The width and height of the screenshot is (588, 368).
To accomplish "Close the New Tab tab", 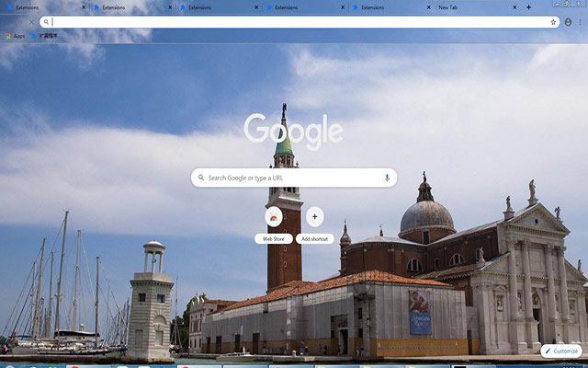I will point(514,7).
